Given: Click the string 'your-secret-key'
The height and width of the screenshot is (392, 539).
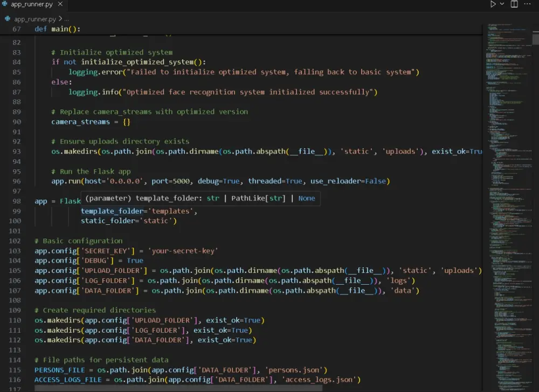Looking at the screenshot, I should click(x=183, y=251).
